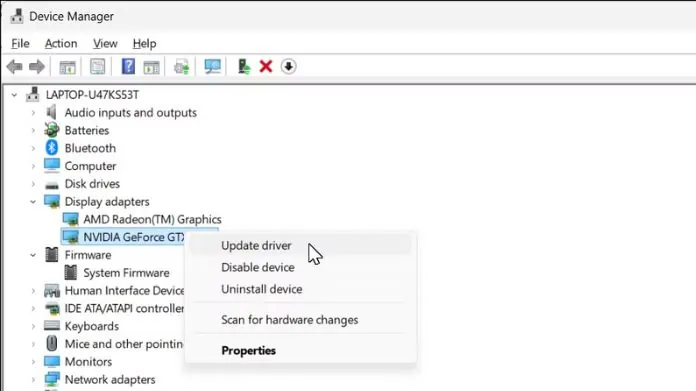Click the Device Manager title bar icon

pyautogui.click(x=17, y=16)
